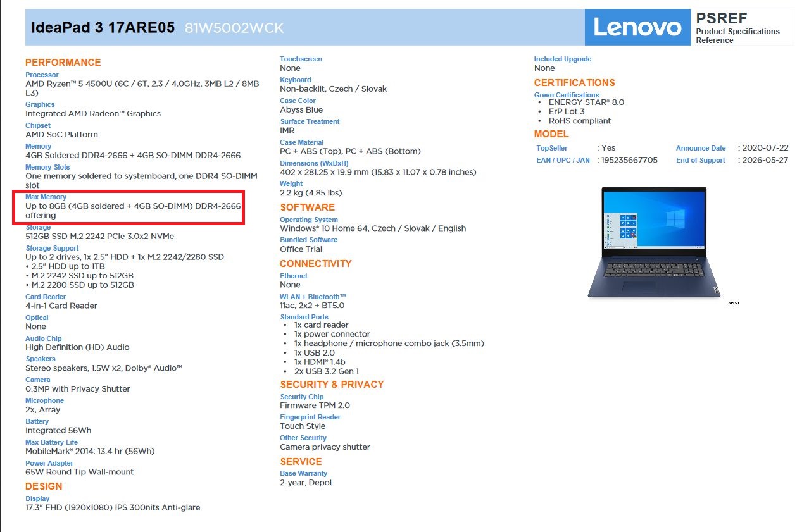Click the TopSeller label in MODEL section

[552, 148]
